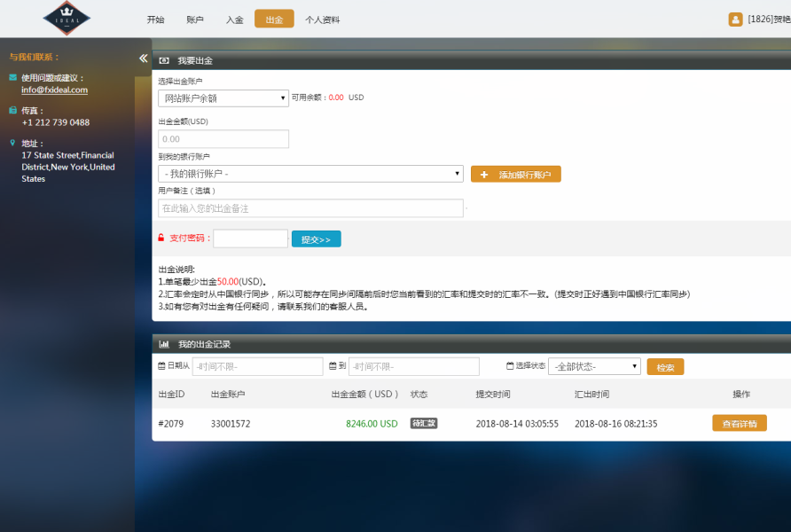Click the 出金金额 amount input field
The width and height of the screenshot is (791, 532).
coord(223,139)
